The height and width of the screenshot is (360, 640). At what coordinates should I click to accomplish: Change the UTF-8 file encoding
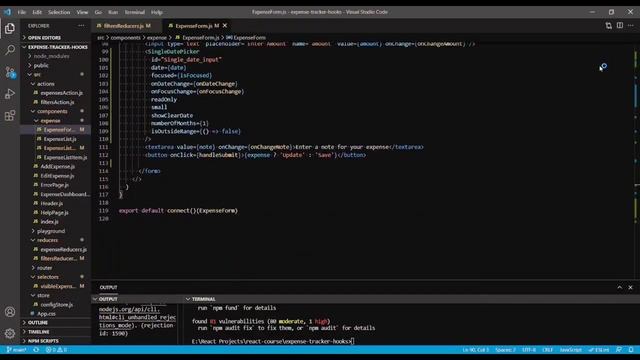tap(529, 350)
